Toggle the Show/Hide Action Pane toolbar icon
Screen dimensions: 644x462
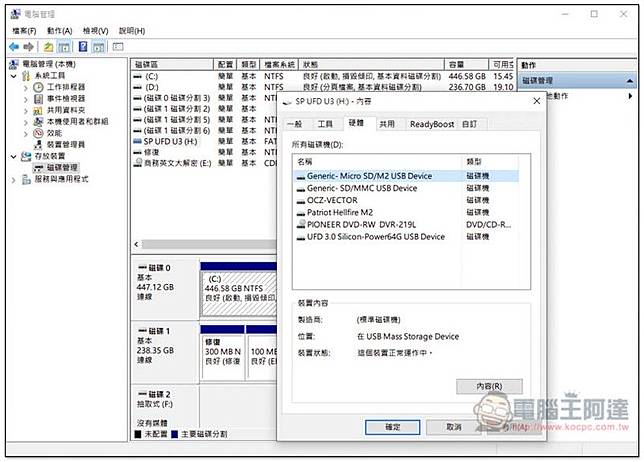98,47
